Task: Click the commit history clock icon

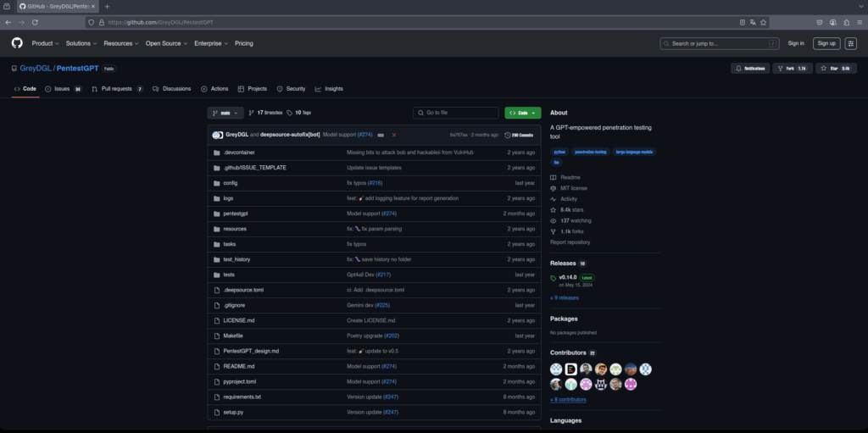Action: pyautogui.click(x=507, y=135)
